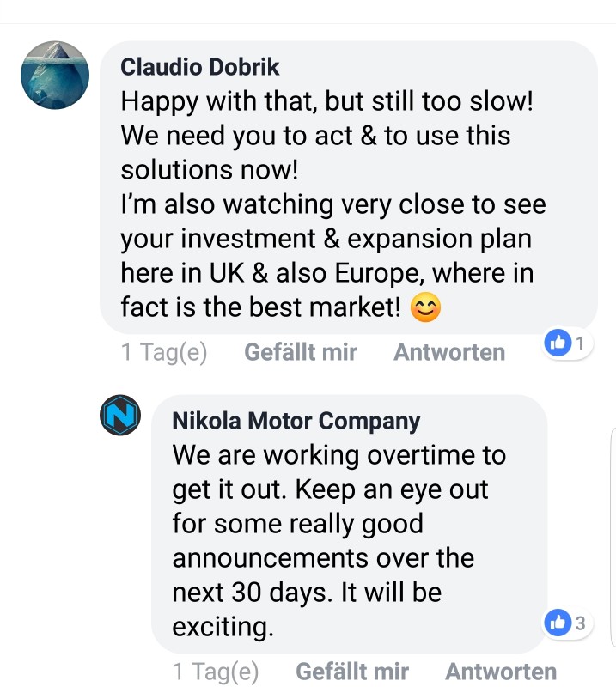Open Claudio Dobrik's iceberg profile picture
Image resolution: width=616 pixels, height=687 pixels.
tap(55, 75)
